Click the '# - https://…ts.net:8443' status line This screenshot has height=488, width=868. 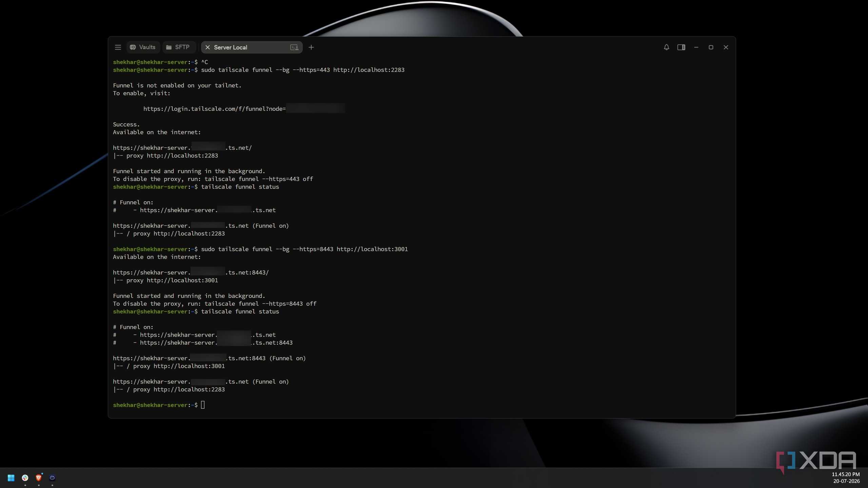[203, 343]
